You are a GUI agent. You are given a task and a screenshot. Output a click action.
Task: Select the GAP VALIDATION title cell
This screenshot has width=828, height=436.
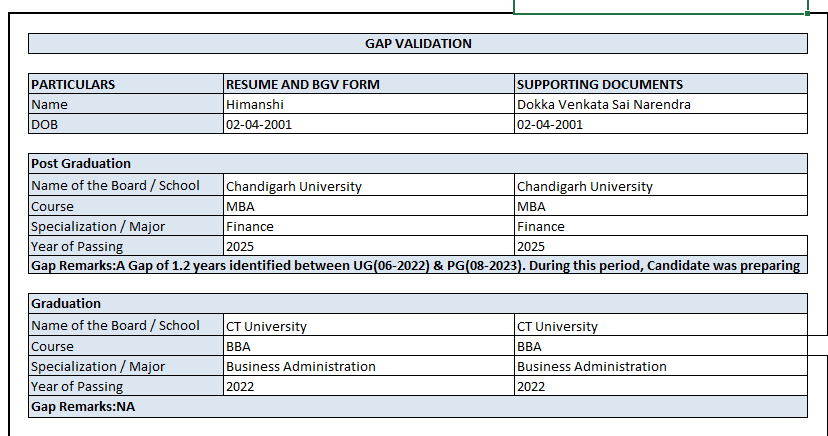tap(417, 44)
